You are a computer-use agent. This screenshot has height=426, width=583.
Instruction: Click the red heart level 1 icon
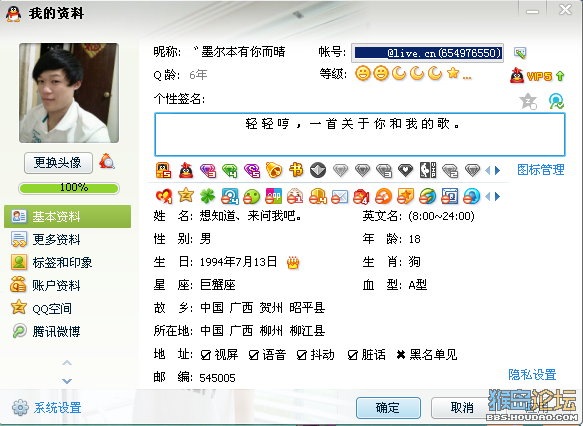(x=164, y=196)
